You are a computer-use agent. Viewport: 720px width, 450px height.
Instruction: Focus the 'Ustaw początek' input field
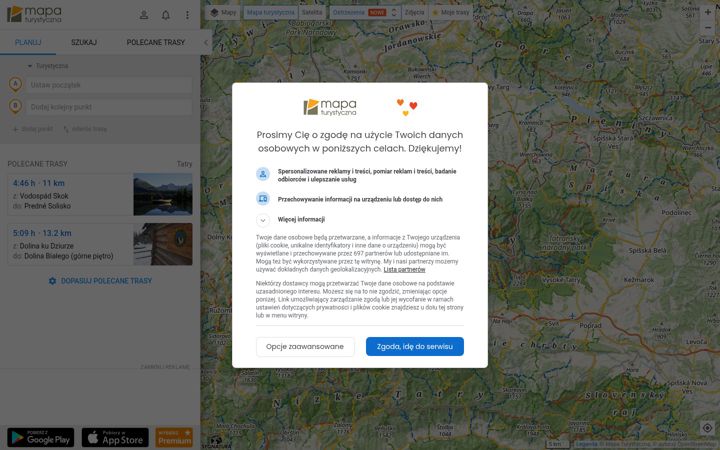click(x=109, y=85)
